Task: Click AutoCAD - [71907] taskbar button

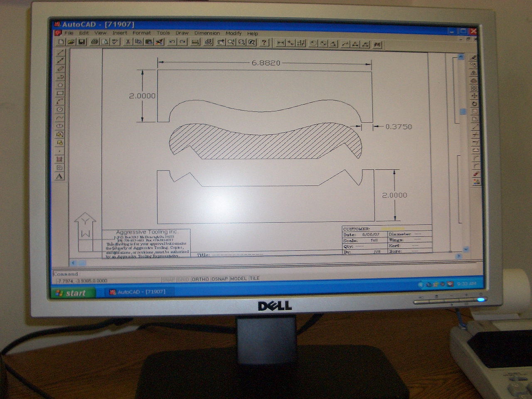Action: 137,292
